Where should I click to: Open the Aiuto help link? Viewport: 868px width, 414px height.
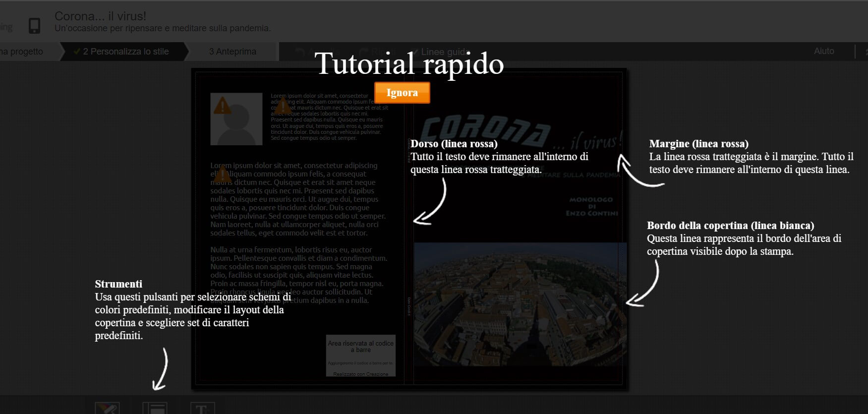click(x=824, y=51)
